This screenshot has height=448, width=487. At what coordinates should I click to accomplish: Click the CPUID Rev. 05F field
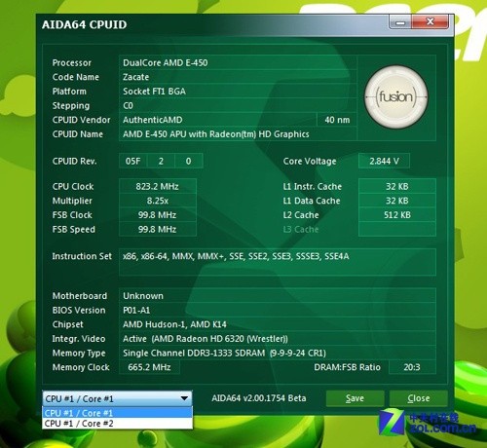[133, 161]
